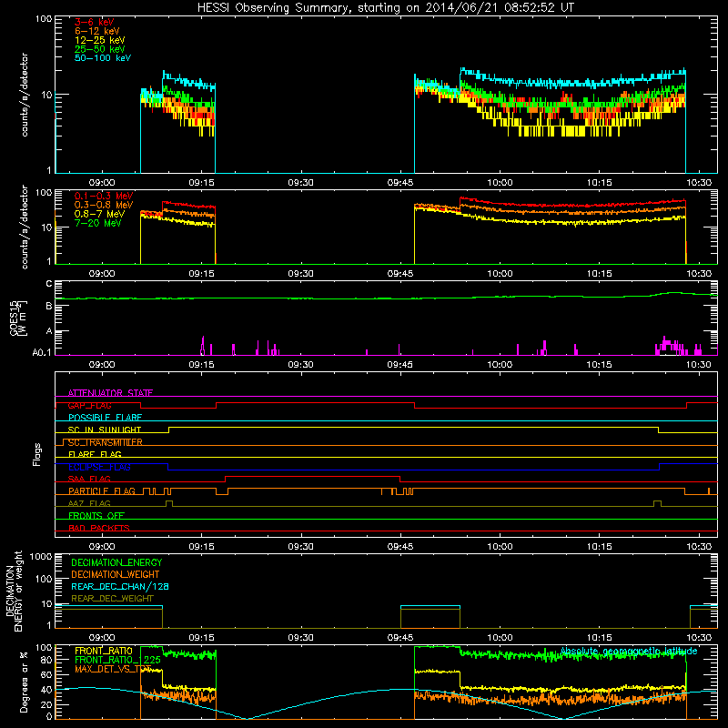Click the FRONTS_OFF flag label
Image resolution: width=728 pixels, height=728 pixels.
(96, 516)
